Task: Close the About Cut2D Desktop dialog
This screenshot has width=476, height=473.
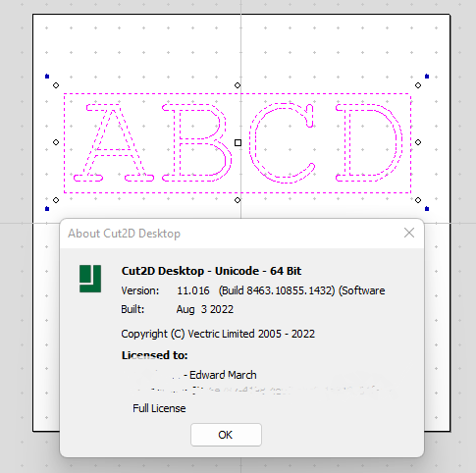Action: 409,233
